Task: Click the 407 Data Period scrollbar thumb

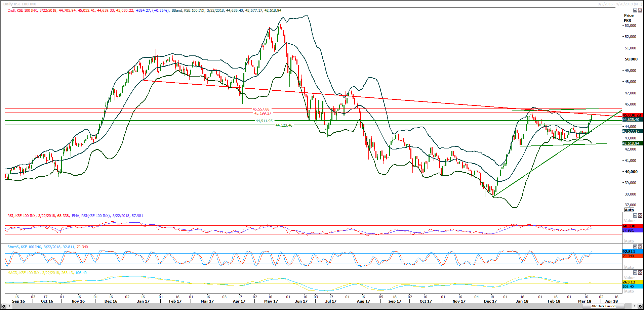Action: coord(603,306)
